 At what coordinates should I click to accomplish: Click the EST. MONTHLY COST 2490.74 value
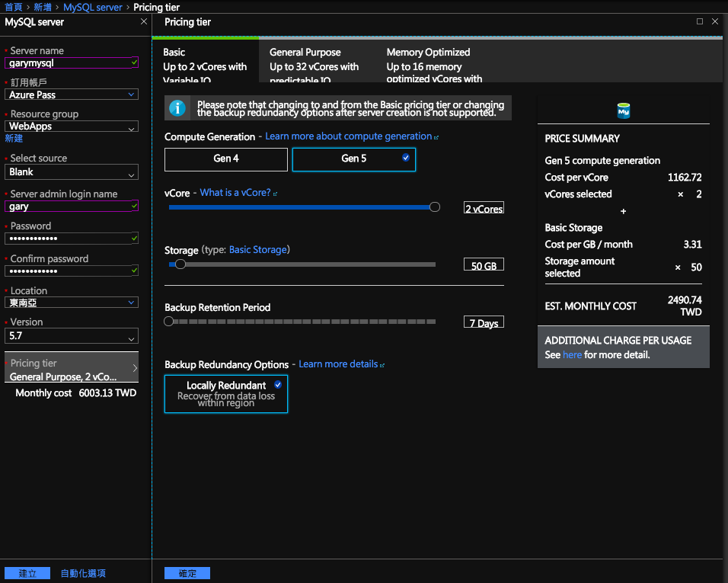[685, 306]
